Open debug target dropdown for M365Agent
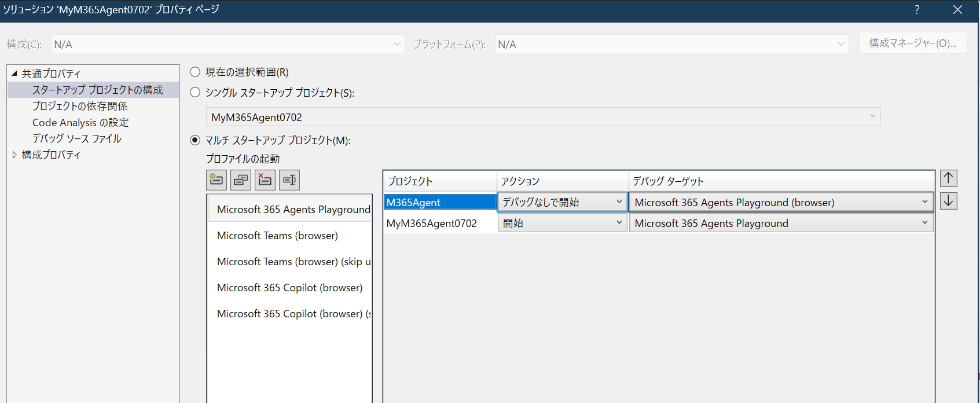This screenshot has height=403, width=980. point(781,202)
